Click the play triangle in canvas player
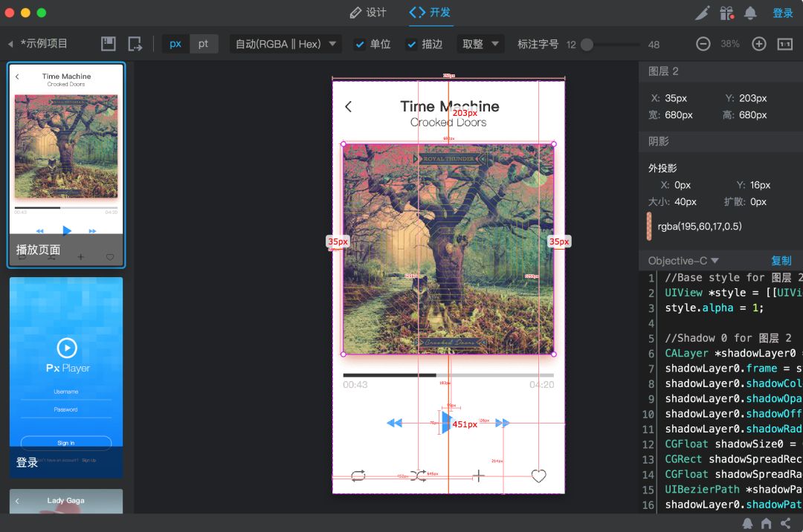This screenshot has width=803, height=532. point(447,423)
